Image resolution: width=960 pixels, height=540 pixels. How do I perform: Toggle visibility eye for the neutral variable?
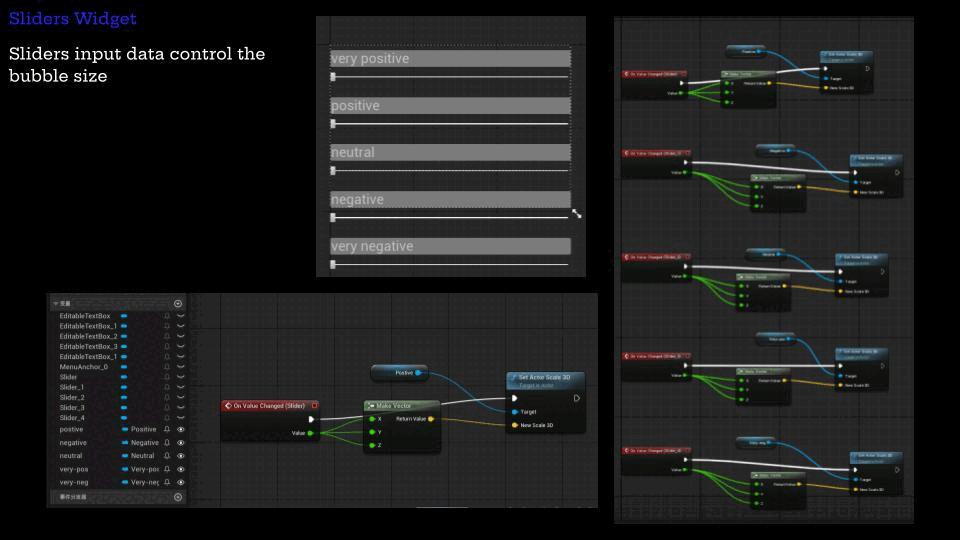point(181,456)
